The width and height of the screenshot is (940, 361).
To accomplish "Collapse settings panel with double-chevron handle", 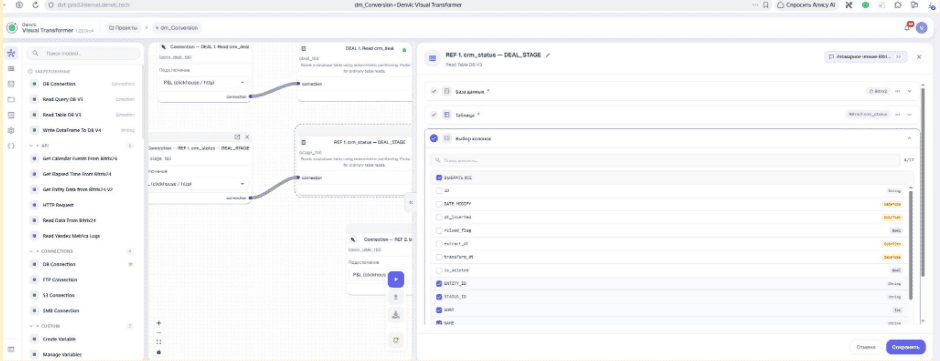I will 411,203.
